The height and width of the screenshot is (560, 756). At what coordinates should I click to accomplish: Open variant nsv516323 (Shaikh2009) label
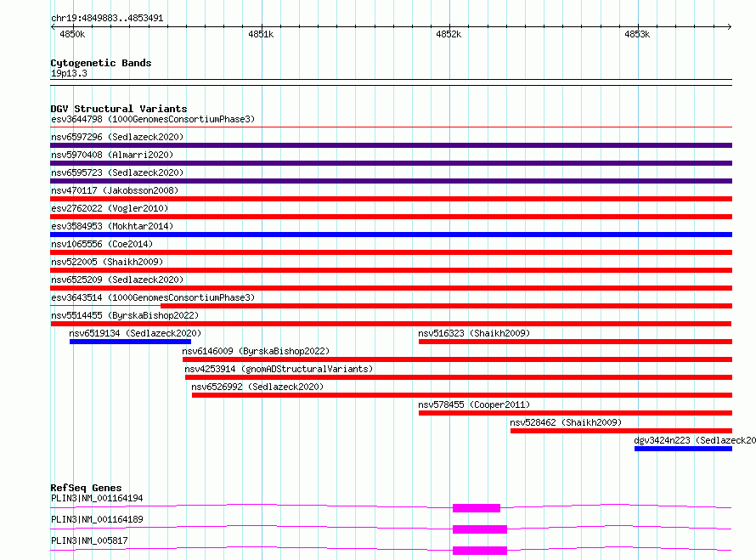pyautogui.click(x=474, y=333)
